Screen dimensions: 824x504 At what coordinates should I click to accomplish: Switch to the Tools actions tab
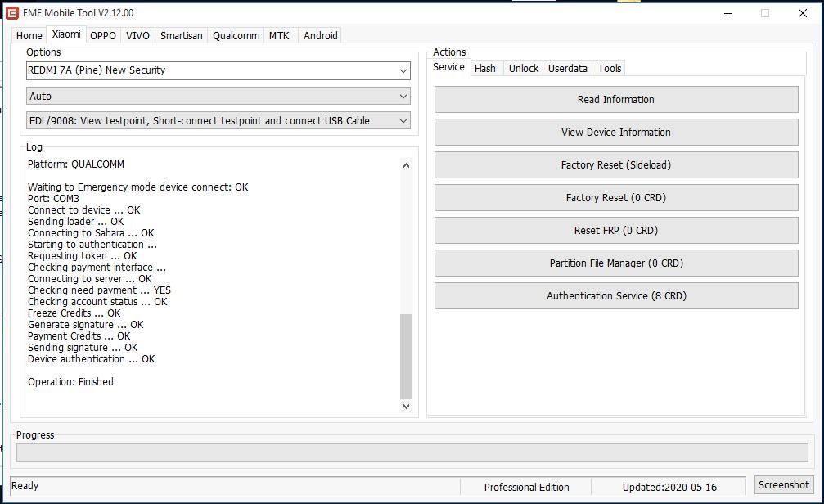pyautogui.click(x=609, y=69)
